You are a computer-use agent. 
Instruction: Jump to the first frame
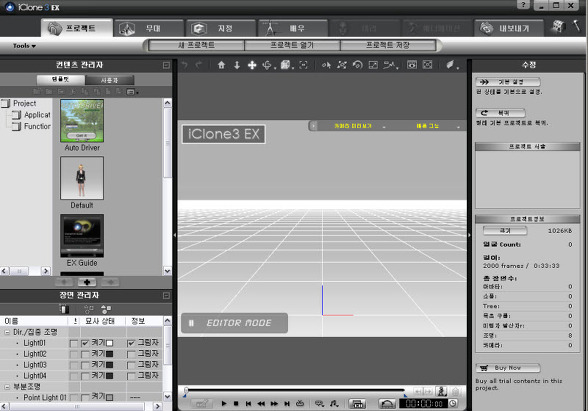248,404
